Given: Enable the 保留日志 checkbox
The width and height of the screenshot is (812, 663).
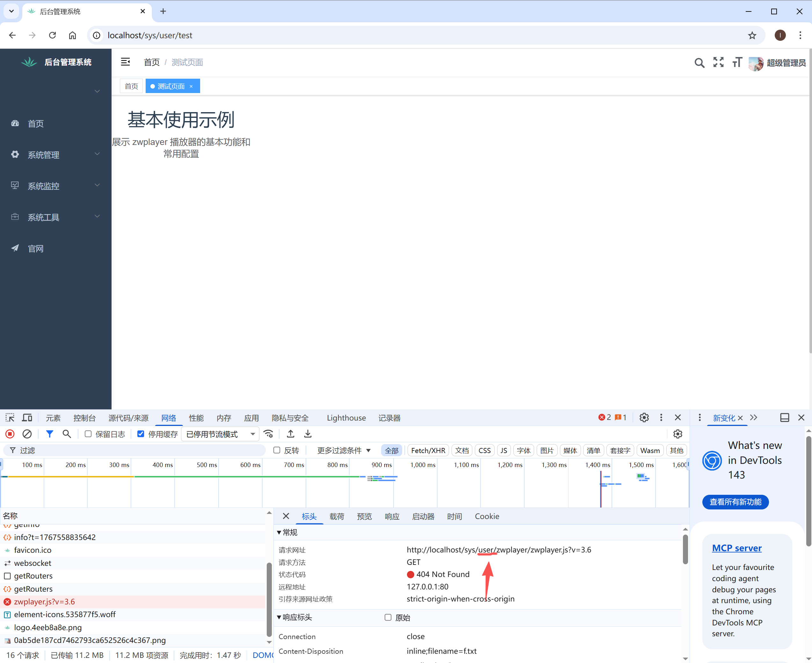Looking at the screenshot, I should [88, 434].
